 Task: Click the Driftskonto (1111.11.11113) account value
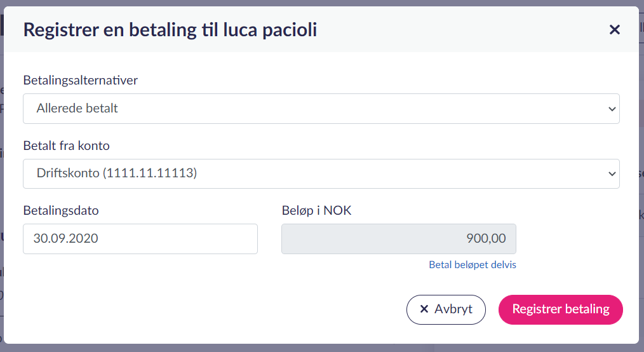click(117, 173)
